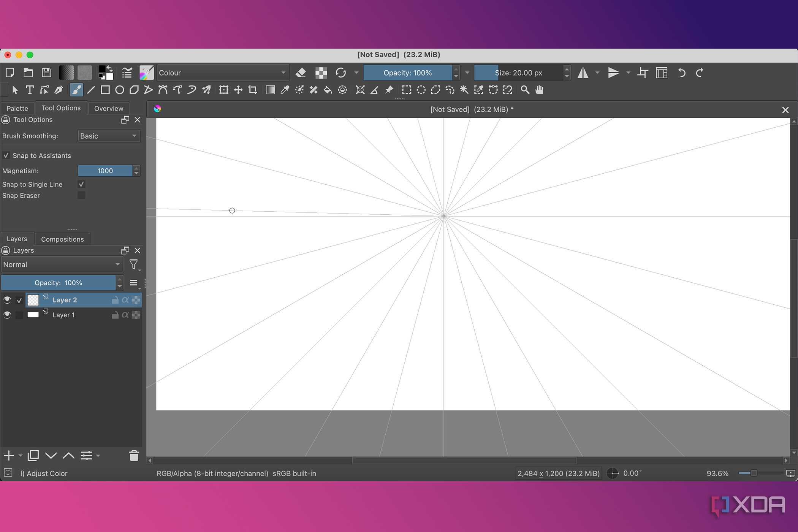Click the Undo arrow icon
Image resolution: width=798 pixels, height=532 pixels.
pos(682,73)
